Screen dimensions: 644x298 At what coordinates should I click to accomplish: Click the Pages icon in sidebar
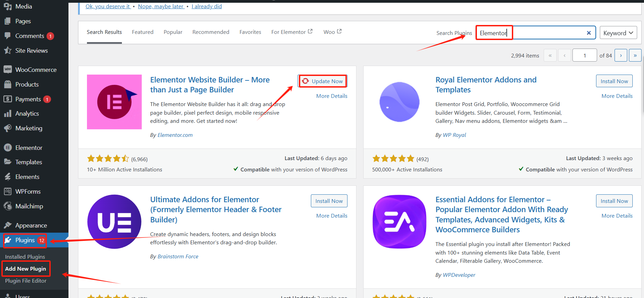tap(8, 21)
